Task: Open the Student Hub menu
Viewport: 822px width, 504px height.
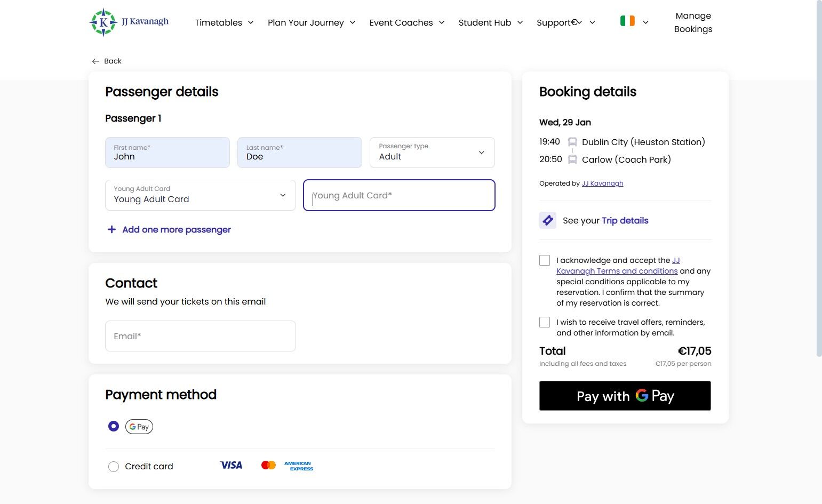Action: tap(491, 22)
